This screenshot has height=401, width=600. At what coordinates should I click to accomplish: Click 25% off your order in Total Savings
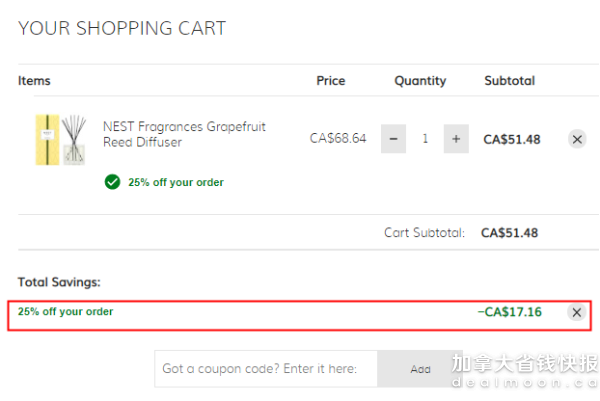pyautogui.click(x=65, y=312)
